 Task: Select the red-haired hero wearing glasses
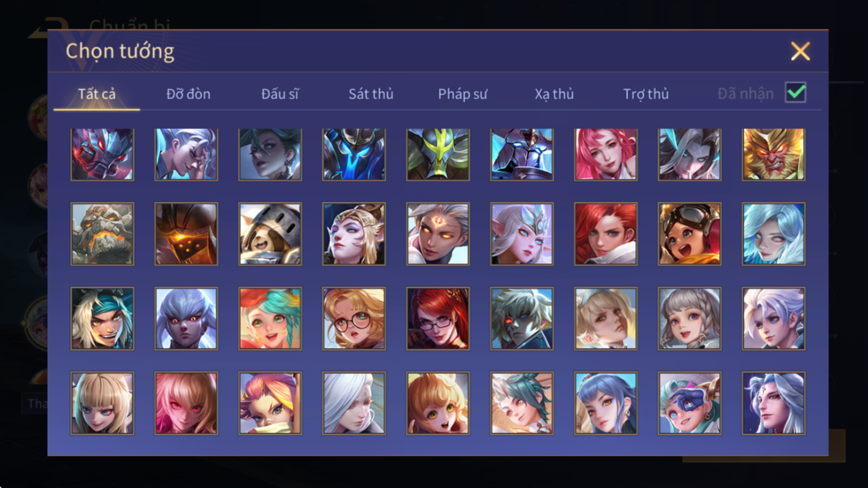438,318
